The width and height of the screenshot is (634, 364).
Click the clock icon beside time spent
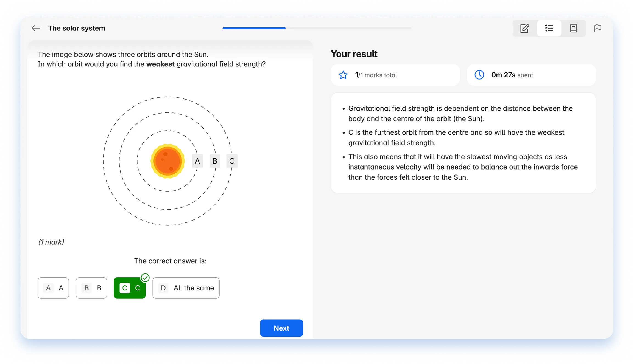click(x=479, y=75)
